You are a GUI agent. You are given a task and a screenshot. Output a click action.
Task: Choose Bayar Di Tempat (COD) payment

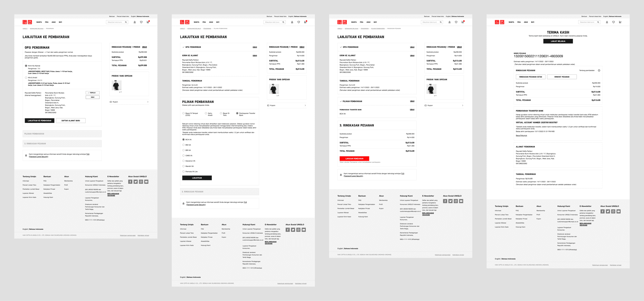[x=184, y=113]
